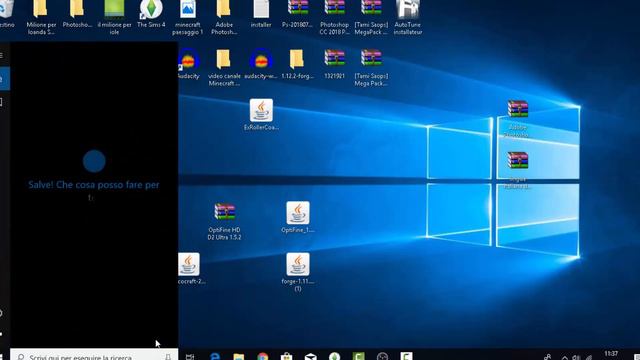Select the '1321921' archive icon
This screenshot has height=360, width=640.
[x=334, y=58]
